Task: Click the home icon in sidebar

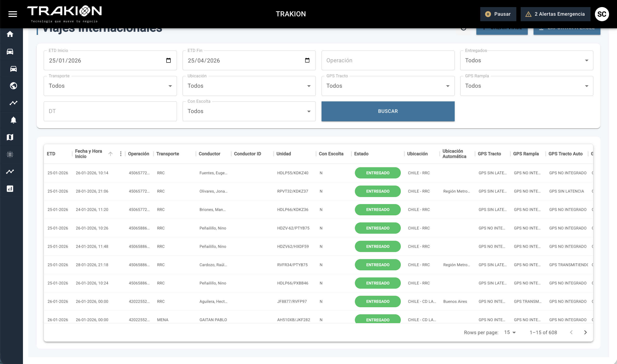Action: [x=10, y=34]
